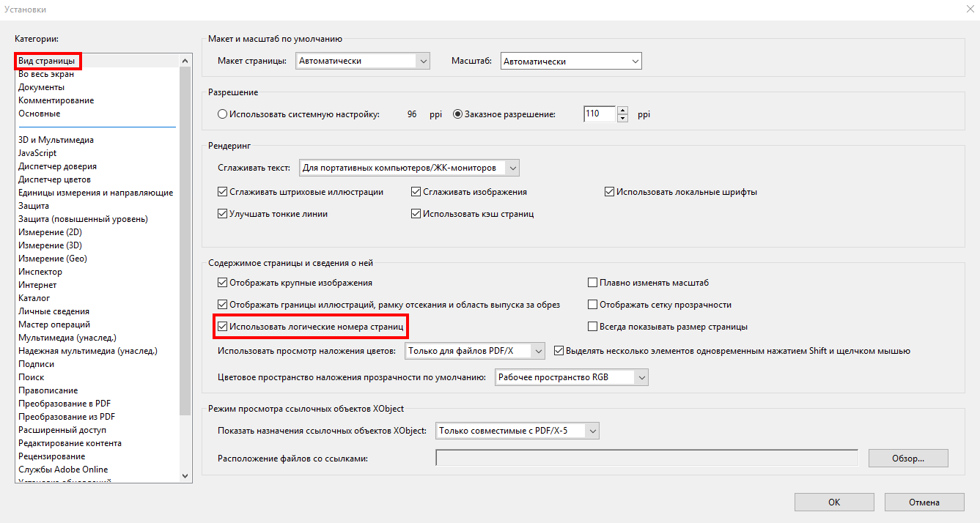The height and width of the screenshot is (523, 980).
Task: Toggle Отображать границы иллюстраций checkbox
Action: coord(223,305)
